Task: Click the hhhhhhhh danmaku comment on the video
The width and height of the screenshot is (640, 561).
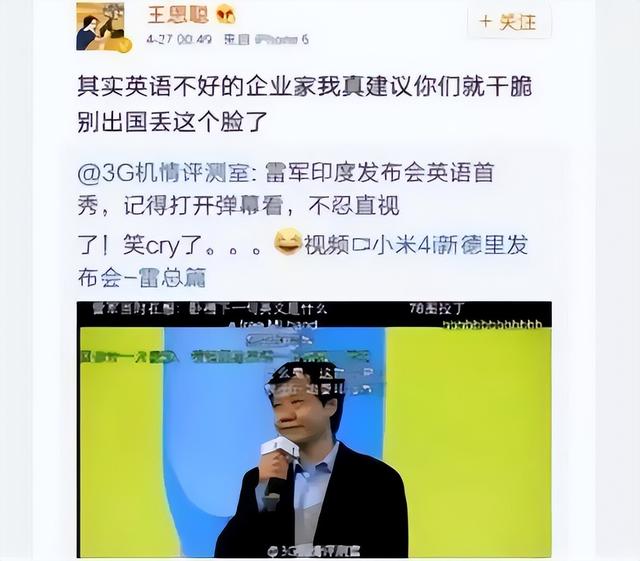Action: tap(493, 325)
